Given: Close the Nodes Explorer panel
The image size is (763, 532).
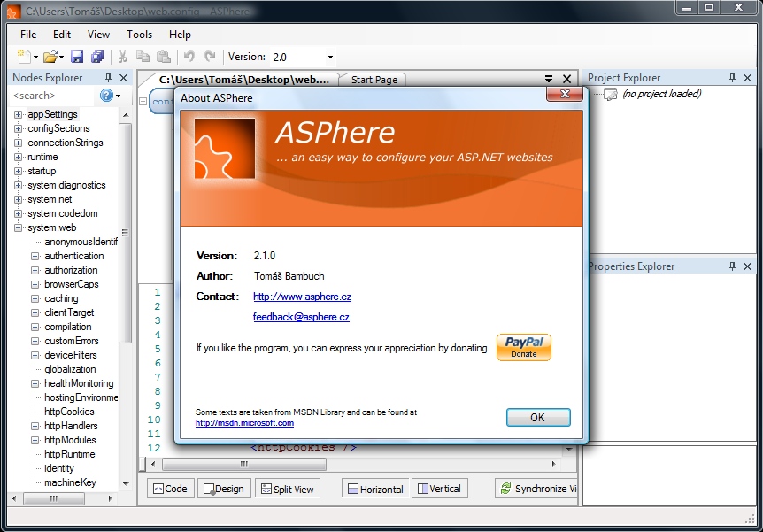Looking at the screenshot, I should (x=124, y=78).
